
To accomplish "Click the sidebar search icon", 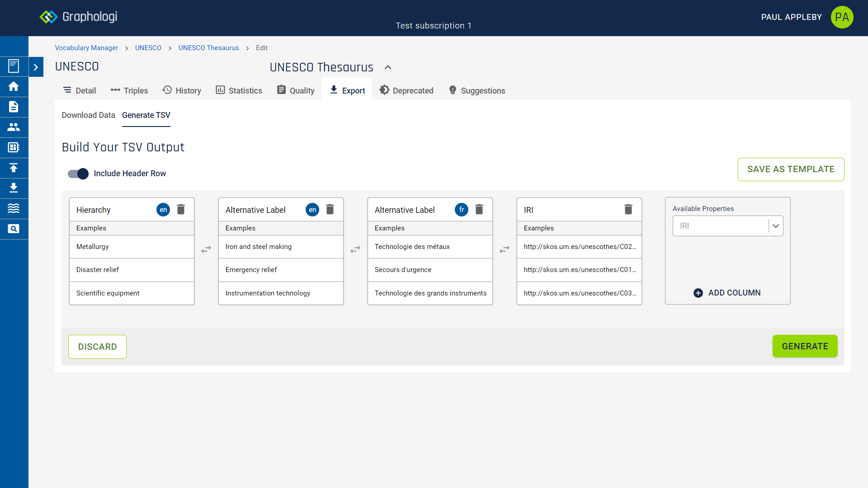I will 14,229.
